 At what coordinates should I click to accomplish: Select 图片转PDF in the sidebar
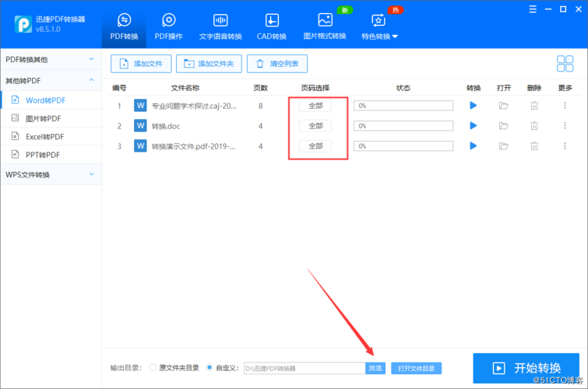(51, 118)
